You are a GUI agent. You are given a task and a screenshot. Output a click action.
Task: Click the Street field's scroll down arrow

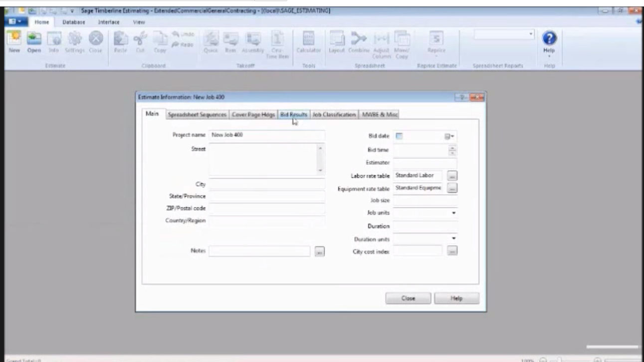(321, 171)
